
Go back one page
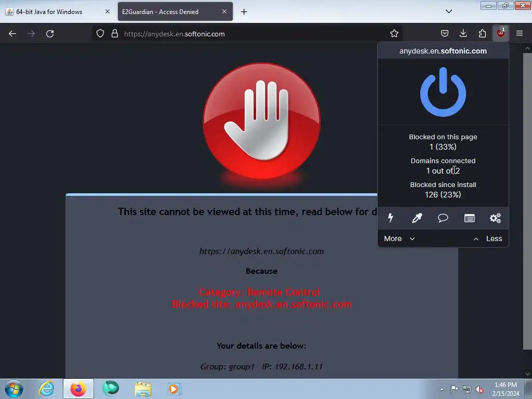[12, 33]
